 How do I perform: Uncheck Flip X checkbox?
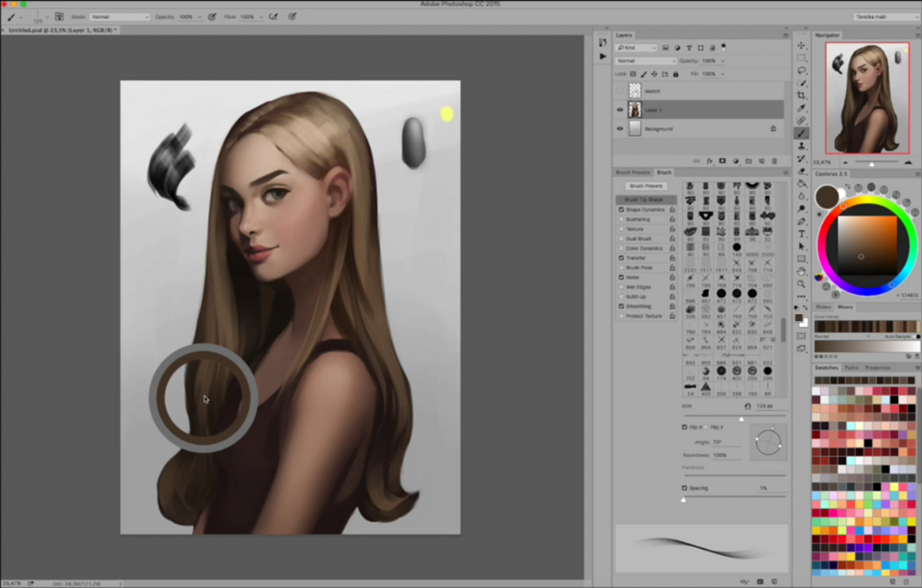(x=684, y=427)
